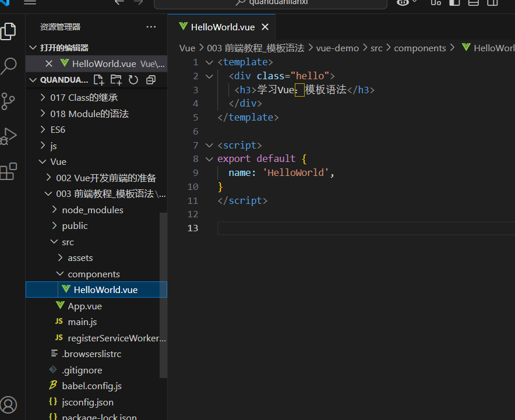This screenshot has width=515, height=420.
Task: Click the src breadcrumb segment
Action: [376, 48]
